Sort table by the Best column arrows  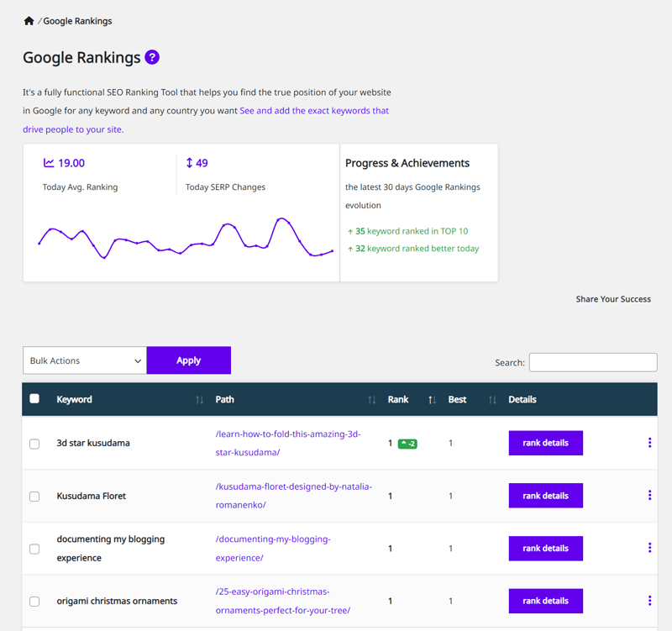click(x=492, y=400)
